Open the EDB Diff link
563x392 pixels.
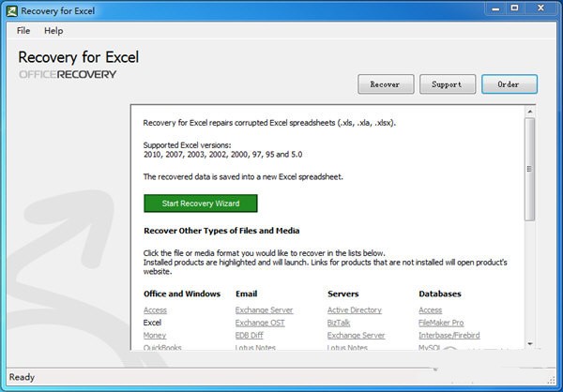point(251,335)
